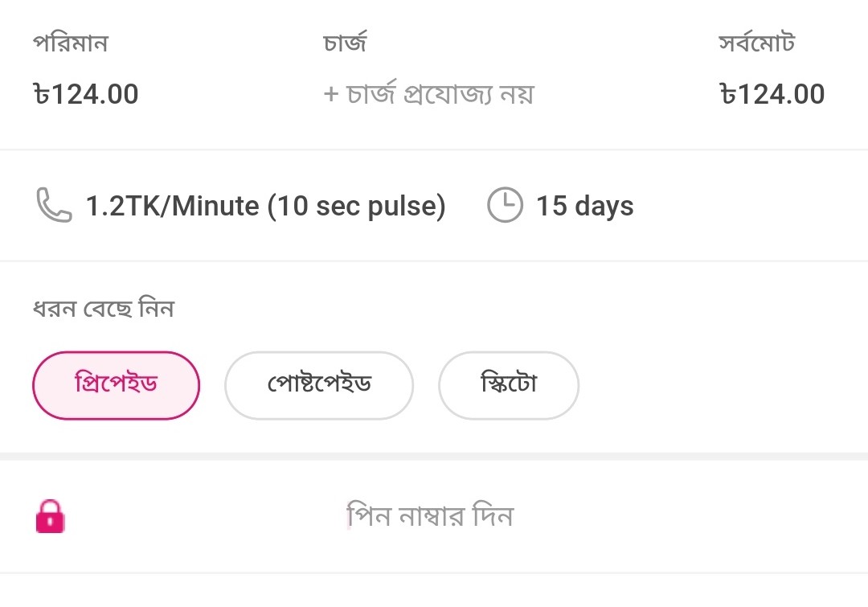Click the pink padlock icon
The image size is (868, 607).
51,516
